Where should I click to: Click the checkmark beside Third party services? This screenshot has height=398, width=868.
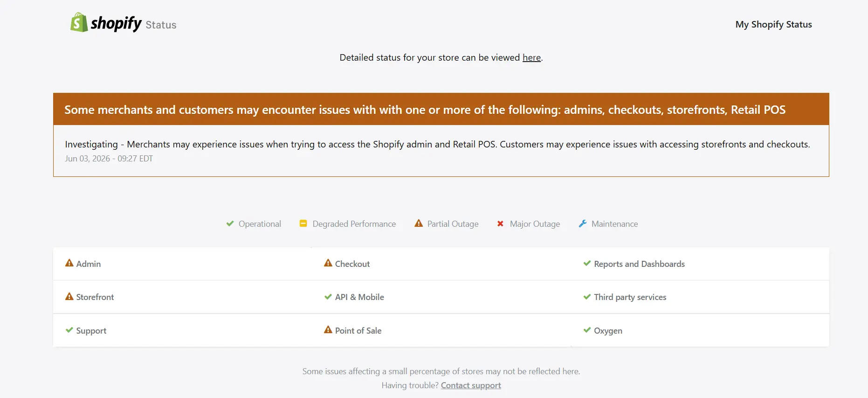[587, 297]
